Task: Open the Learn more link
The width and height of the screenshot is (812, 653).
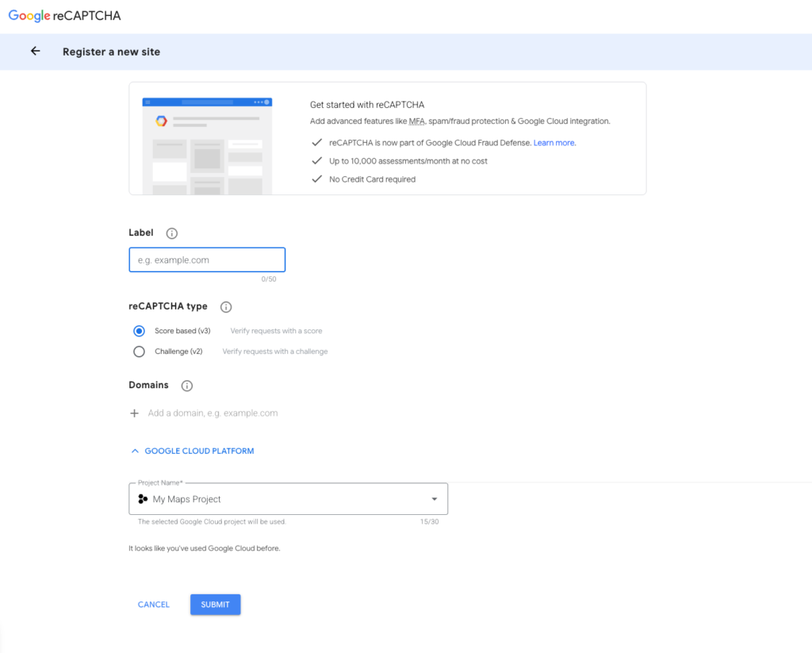Action: pos(554,143)
